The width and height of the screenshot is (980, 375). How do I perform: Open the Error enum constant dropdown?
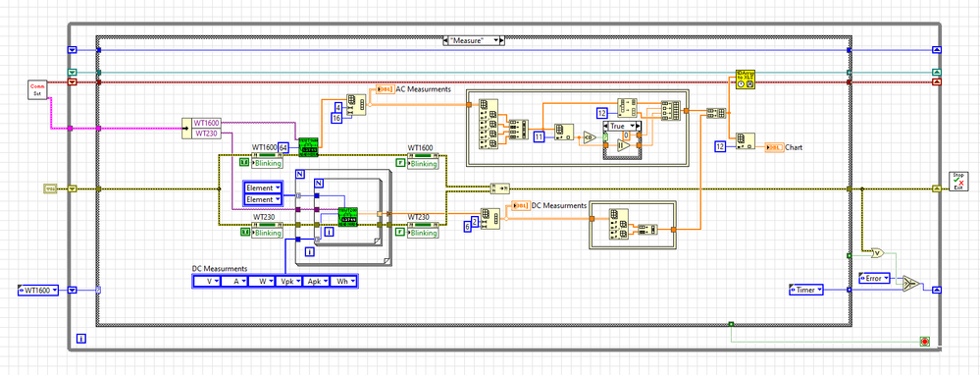pos(875,278)
